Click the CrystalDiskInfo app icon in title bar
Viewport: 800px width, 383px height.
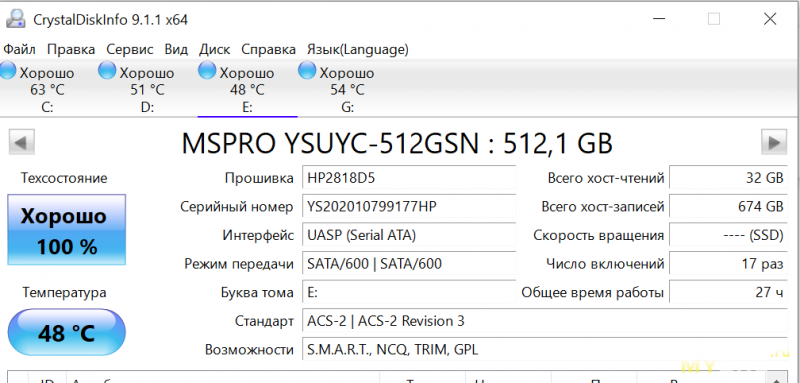coord(14,19)
